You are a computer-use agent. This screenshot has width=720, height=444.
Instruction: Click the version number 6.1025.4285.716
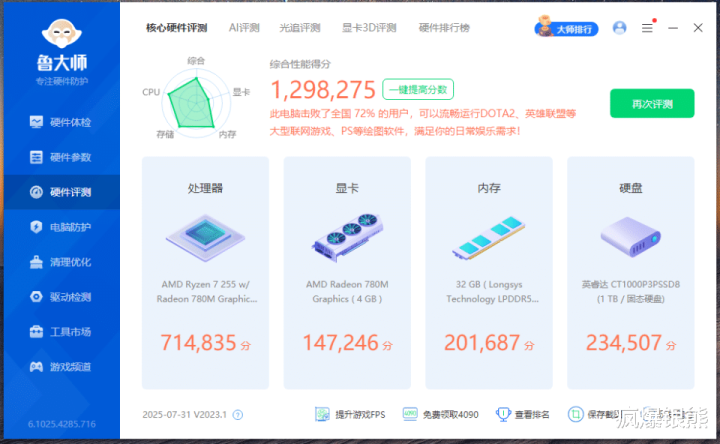(62, 424)
